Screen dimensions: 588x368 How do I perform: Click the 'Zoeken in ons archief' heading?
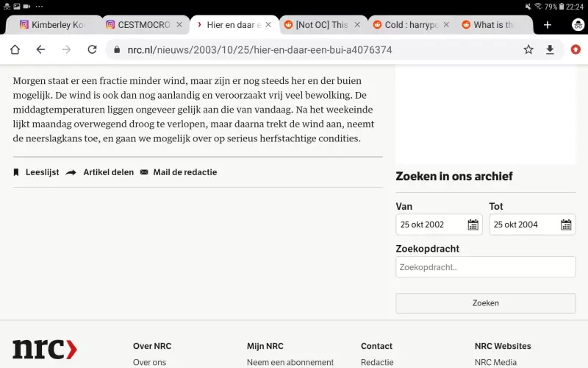pyautogui.click(x=453, y=176)
